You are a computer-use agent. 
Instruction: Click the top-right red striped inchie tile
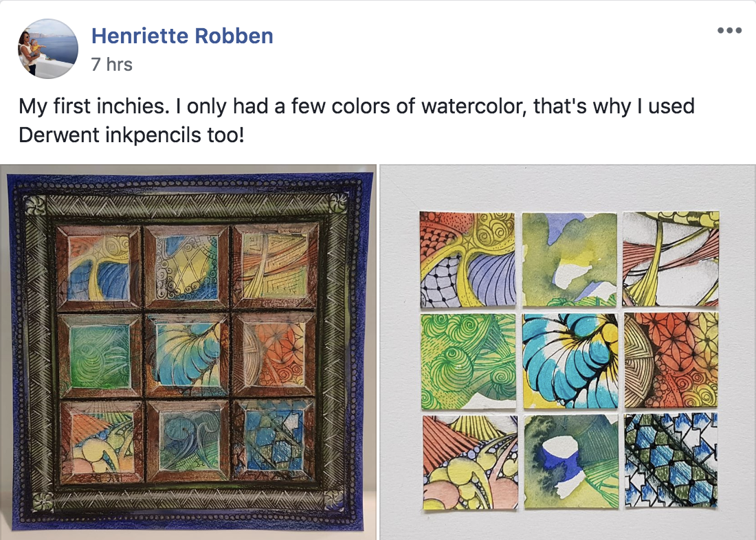(x=671, y=258)
